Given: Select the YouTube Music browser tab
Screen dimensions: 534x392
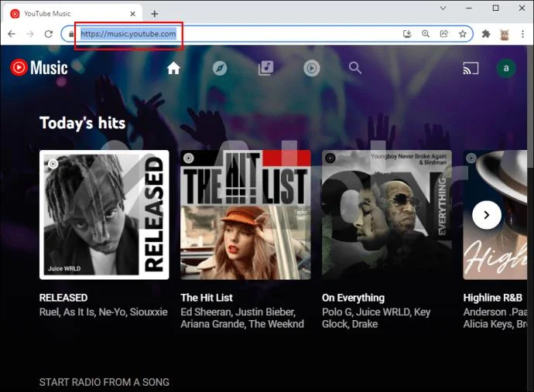Looking at the screenshot, I should 74,14.
